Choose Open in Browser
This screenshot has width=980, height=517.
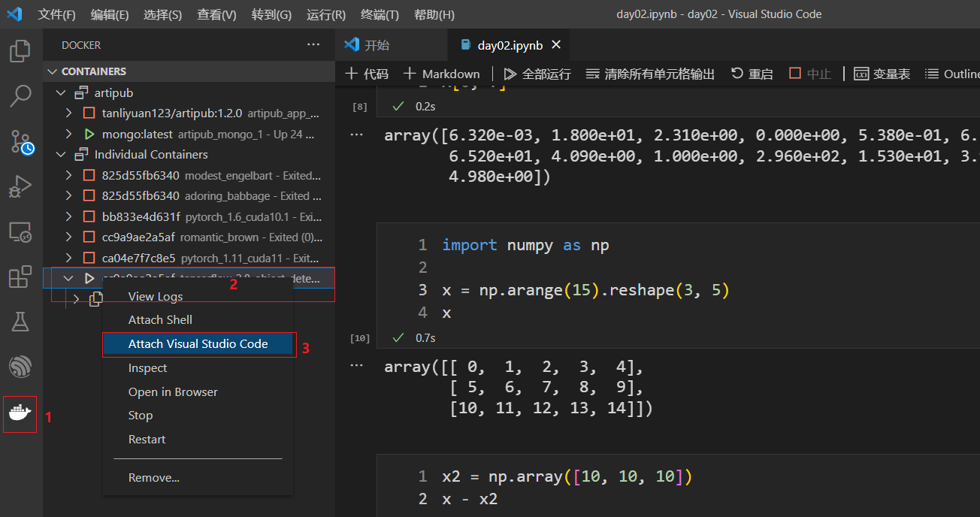pyautogui.click(x=198, y=392)
